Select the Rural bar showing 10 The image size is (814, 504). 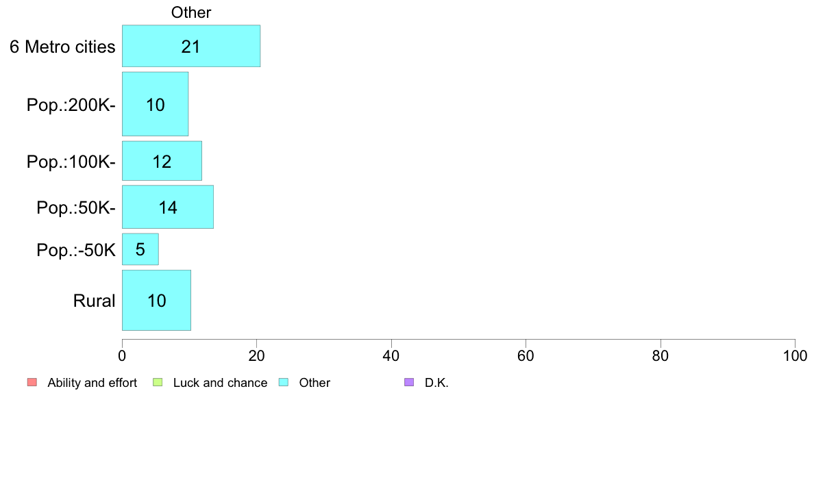(156, 300)
